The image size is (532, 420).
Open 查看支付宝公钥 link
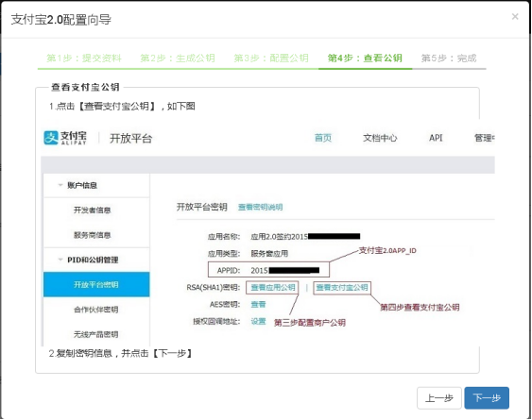pyautogui.click(x=342, y=288)
